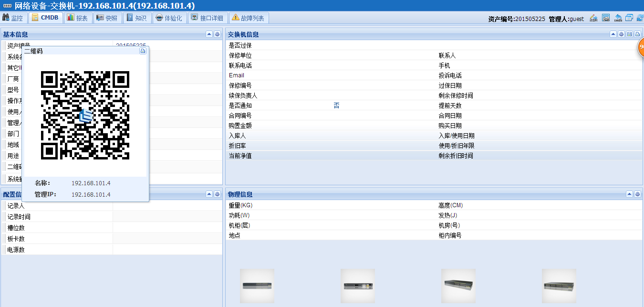Click the 槽位数 row in 配置信息
644x307 pixels.
click(x=112, y=228)
